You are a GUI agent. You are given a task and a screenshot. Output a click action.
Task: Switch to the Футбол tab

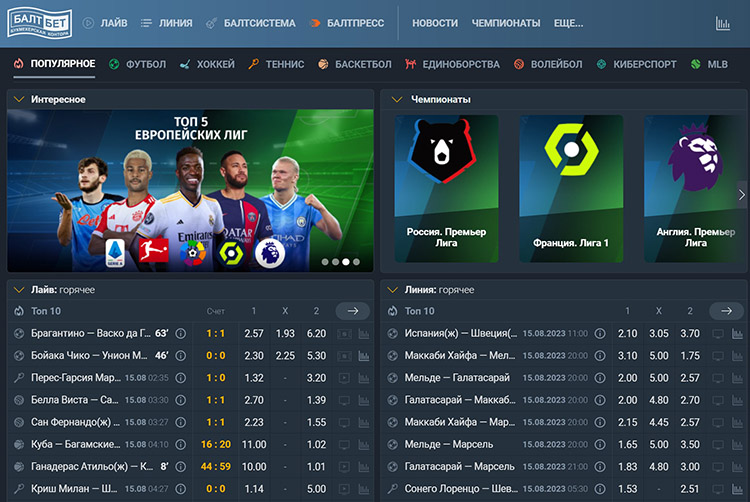[138, 64]
